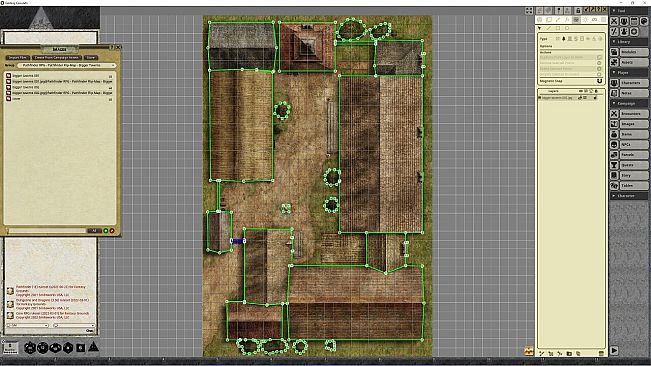Open the Party Sheet shield tool

point(624,21)
